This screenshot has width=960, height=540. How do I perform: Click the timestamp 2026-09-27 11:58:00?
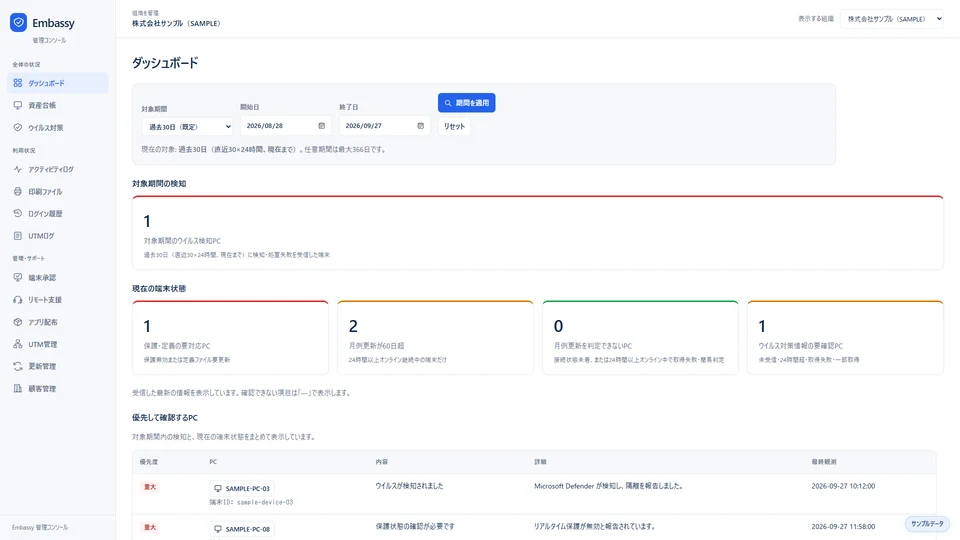pyautogui.click(x=843, y=526)
